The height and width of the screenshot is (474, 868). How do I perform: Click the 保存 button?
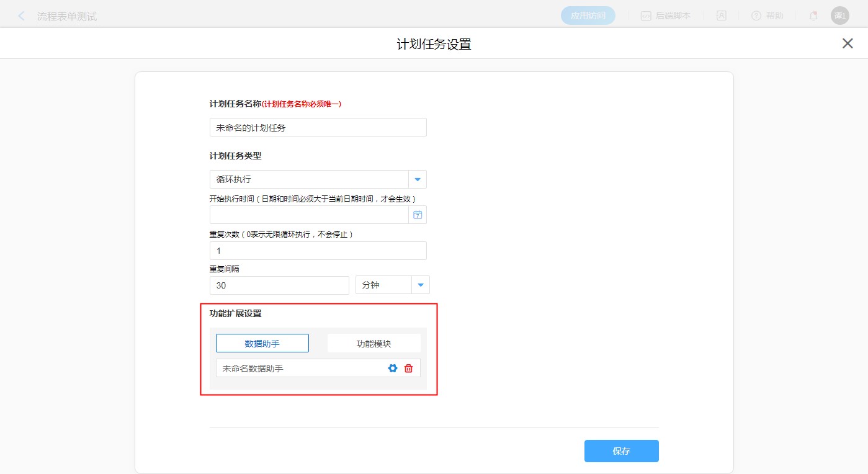[621, 451]
